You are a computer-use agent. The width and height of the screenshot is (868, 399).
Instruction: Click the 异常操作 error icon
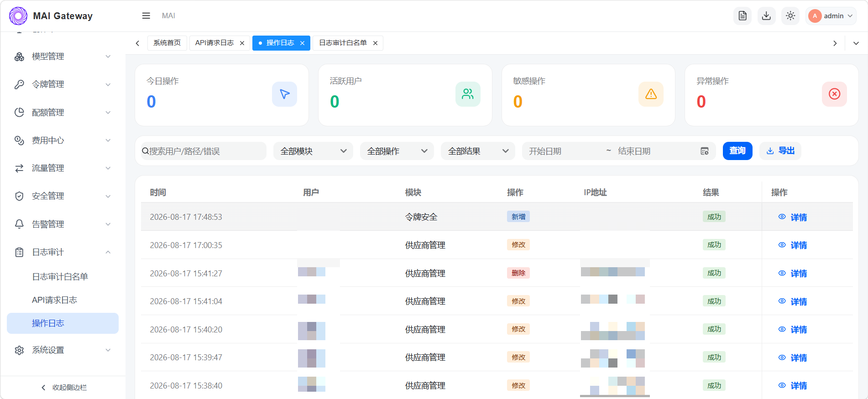834,94
